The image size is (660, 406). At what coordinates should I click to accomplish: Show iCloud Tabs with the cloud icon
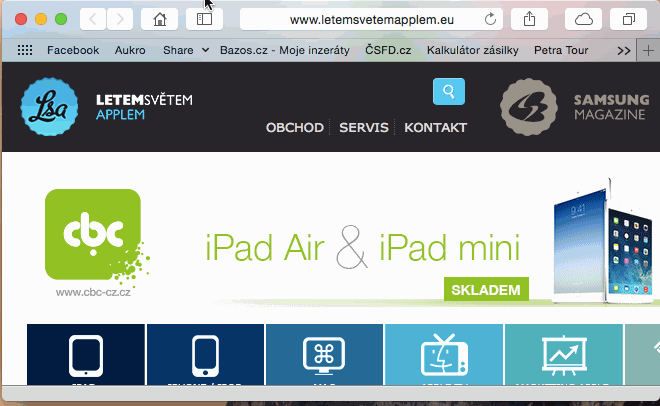point(583,19)
